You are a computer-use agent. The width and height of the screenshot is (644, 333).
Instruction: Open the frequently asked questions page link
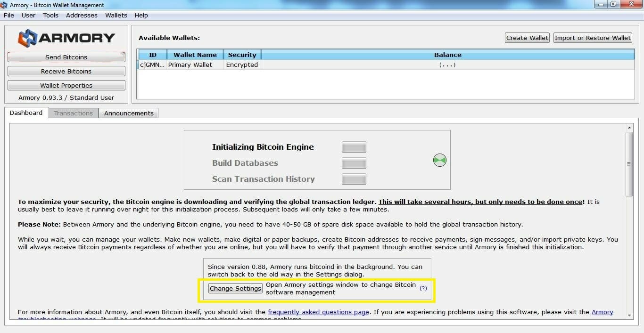[x=318, y=312]
